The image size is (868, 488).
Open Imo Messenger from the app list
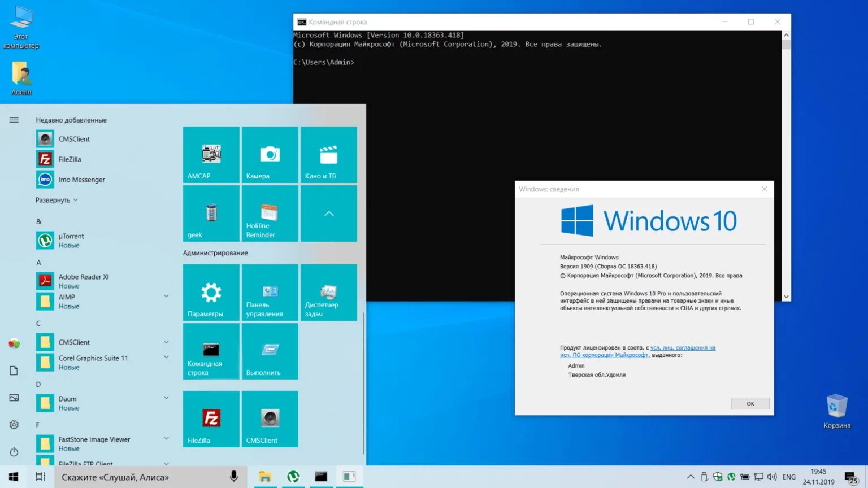point(103,180)
